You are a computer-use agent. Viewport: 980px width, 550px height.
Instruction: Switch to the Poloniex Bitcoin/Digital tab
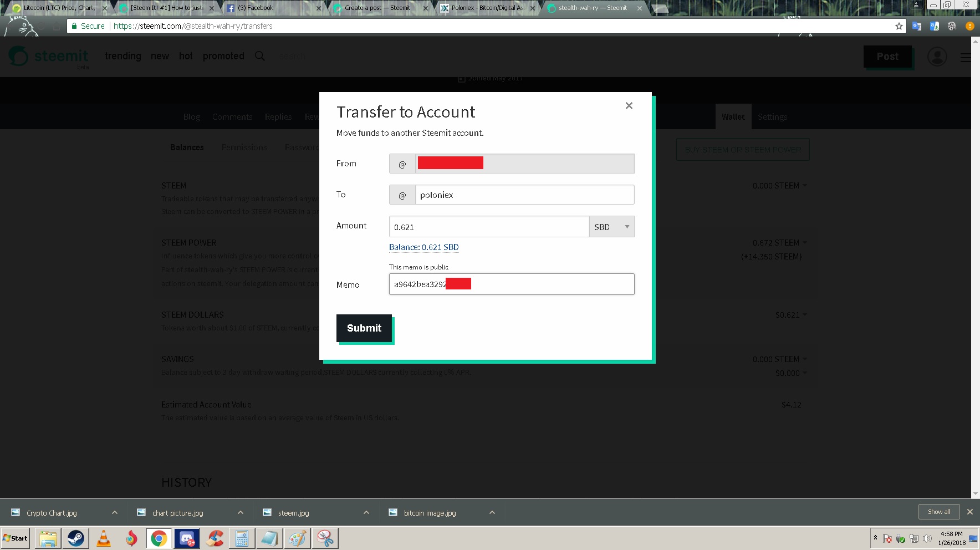[x=487, y=8]
